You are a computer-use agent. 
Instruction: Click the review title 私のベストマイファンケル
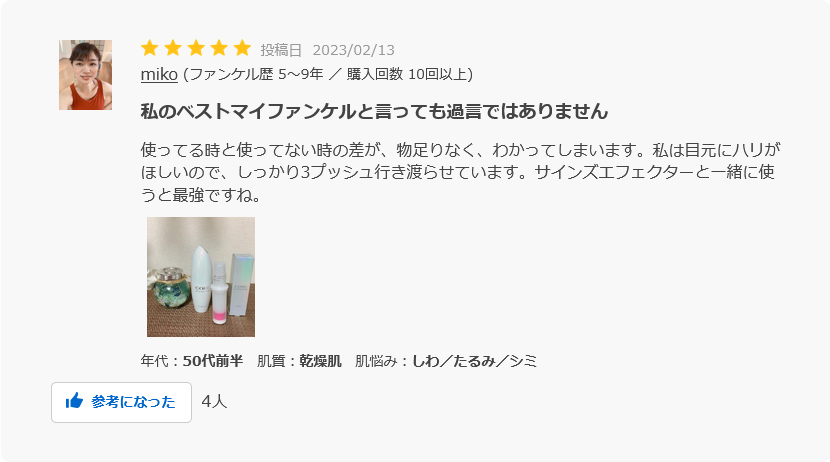[x=374, y=112]
